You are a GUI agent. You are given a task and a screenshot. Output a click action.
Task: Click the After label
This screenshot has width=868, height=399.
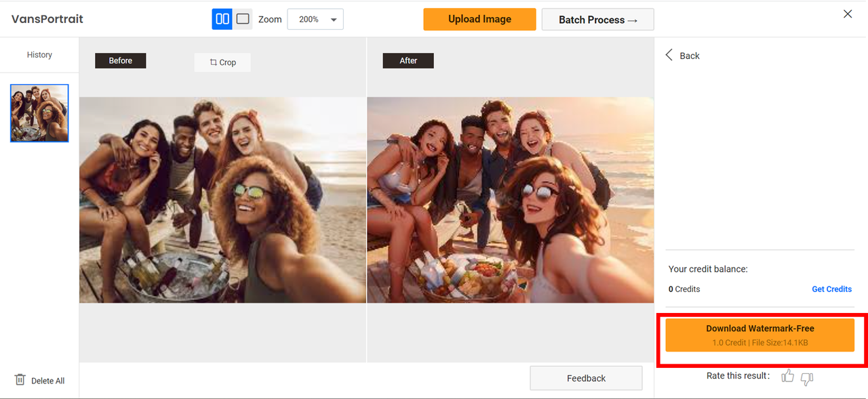pyautogui.click(x=408, y=61)
